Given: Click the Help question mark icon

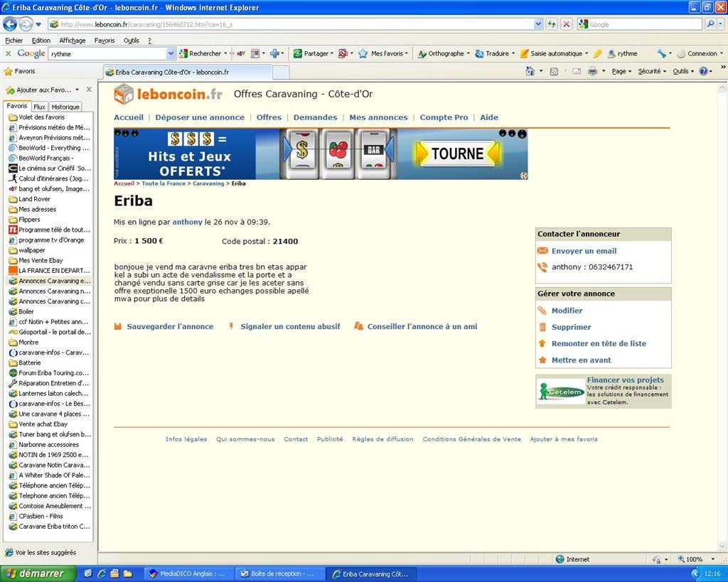Looking at the screenshot, I should 703,71.
